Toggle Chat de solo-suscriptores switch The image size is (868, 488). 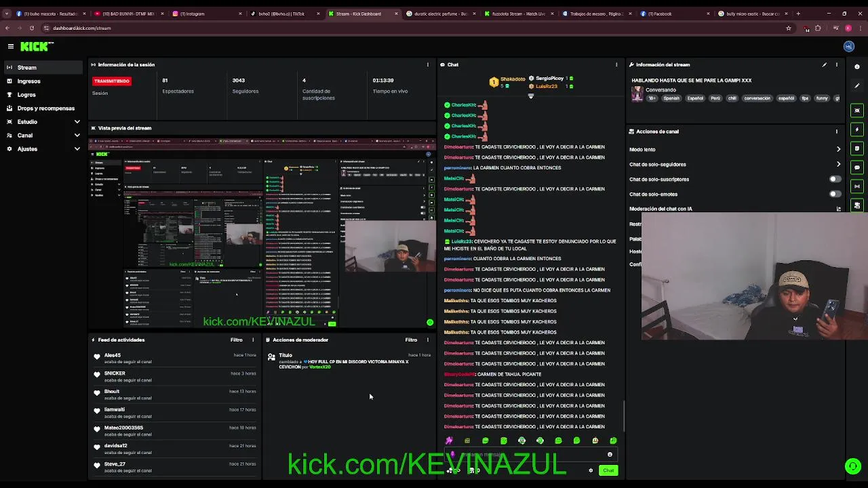[x=835, y=179]
